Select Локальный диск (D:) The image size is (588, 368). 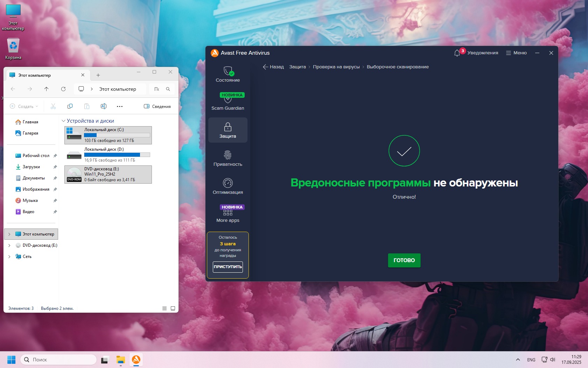108,155
